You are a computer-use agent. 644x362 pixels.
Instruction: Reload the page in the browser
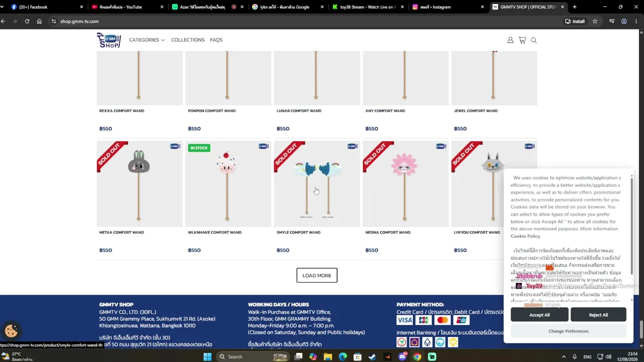(27, 21)
